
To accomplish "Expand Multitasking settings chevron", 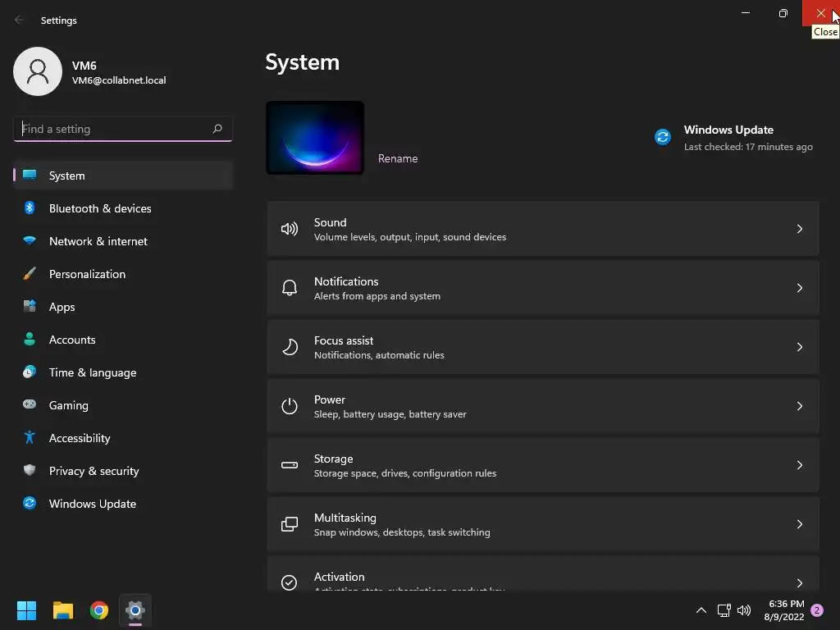I will (799, 524).
